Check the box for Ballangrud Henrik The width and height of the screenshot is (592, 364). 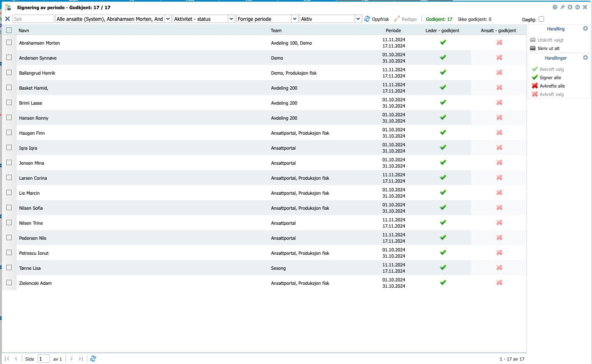coord(9,72)
